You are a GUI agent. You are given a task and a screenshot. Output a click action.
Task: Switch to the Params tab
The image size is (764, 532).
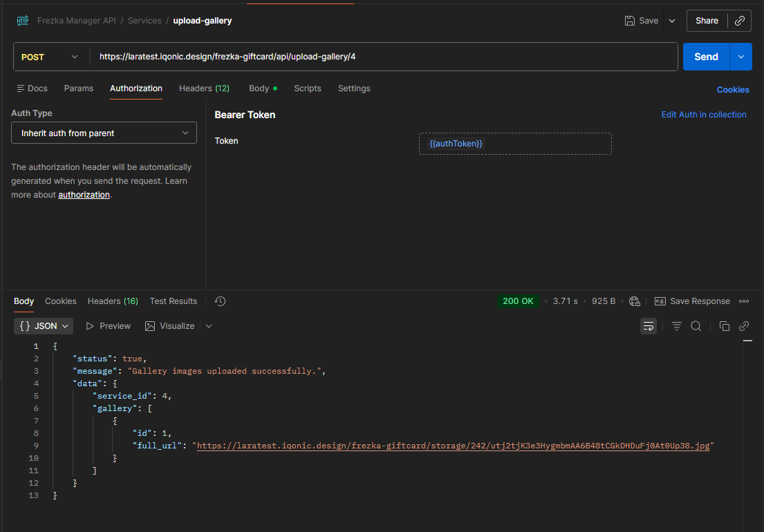click(78, 88)
